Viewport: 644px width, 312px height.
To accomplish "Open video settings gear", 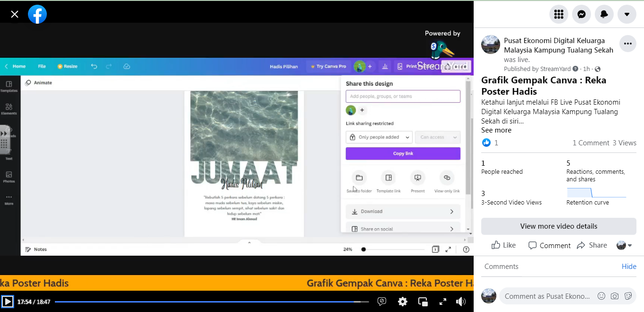I will (x=403, y=302).
